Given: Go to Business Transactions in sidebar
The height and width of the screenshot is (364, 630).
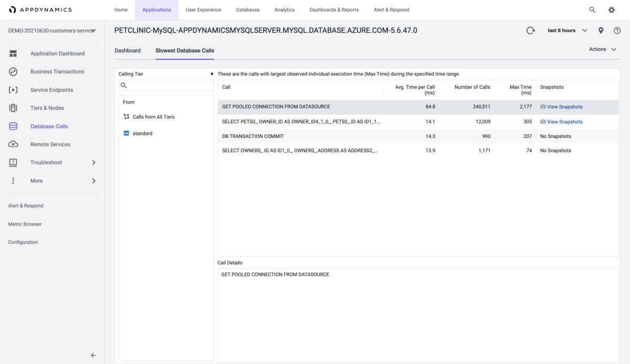Looking at the screenshot, I should (x=57, y=71).
